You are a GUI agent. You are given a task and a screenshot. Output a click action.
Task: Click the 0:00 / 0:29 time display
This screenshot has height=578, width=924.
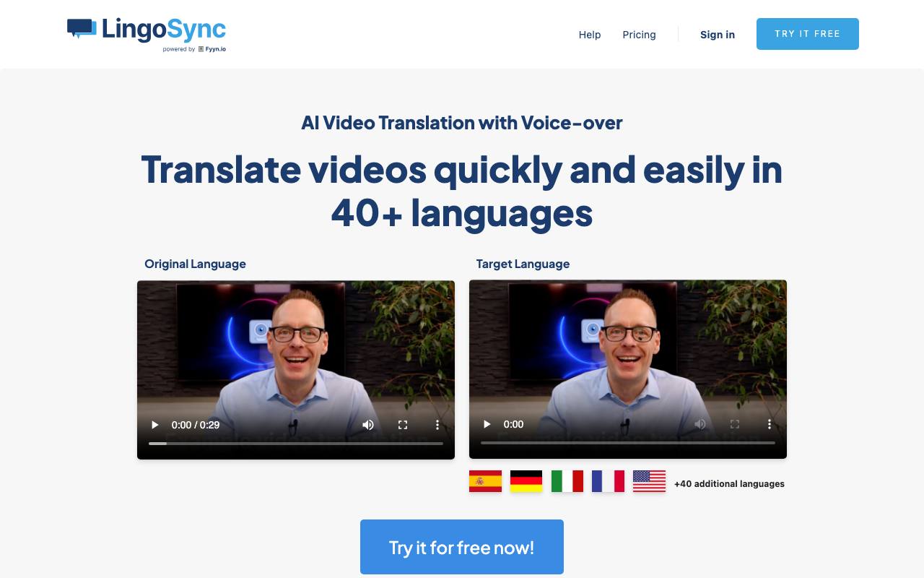tap(196, 425)
